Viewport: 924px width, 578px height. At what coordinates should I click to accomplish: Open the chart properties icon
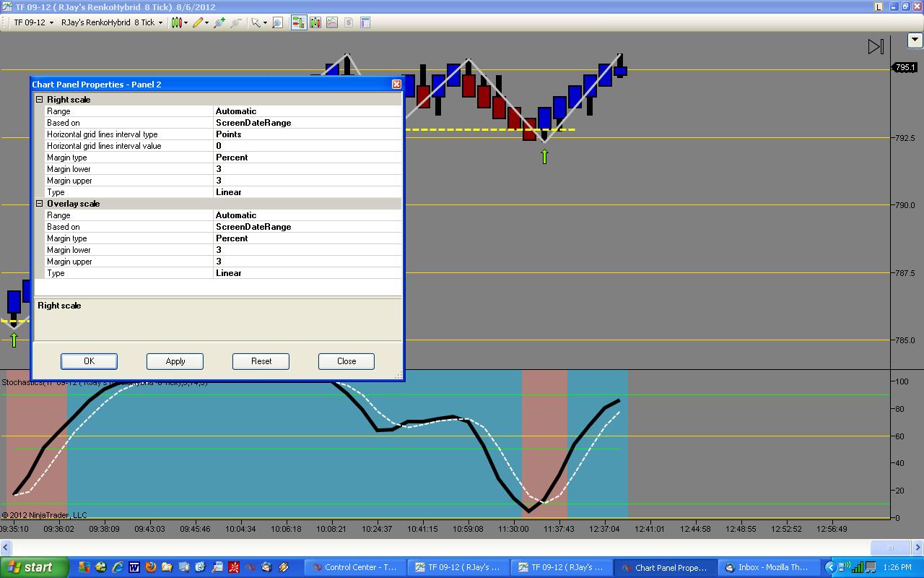365,22
